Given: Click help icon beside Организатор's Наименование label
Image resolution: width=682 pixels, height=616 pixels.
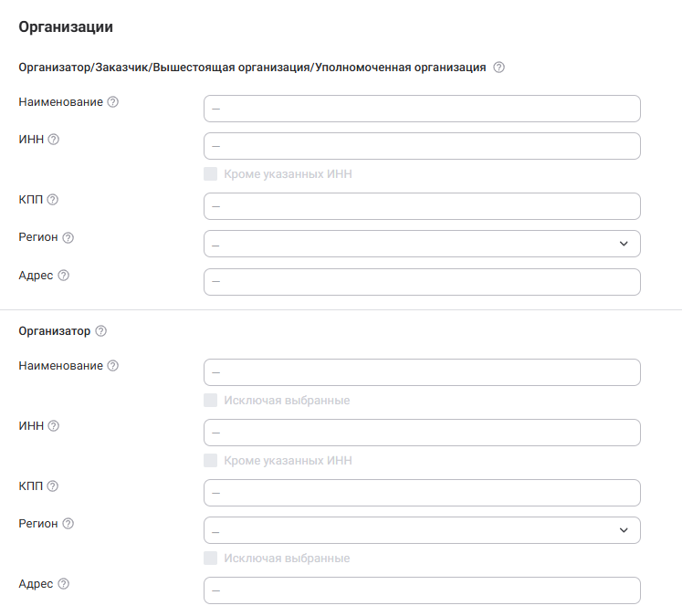Looking at the screenshot, I should coord(113,366).
